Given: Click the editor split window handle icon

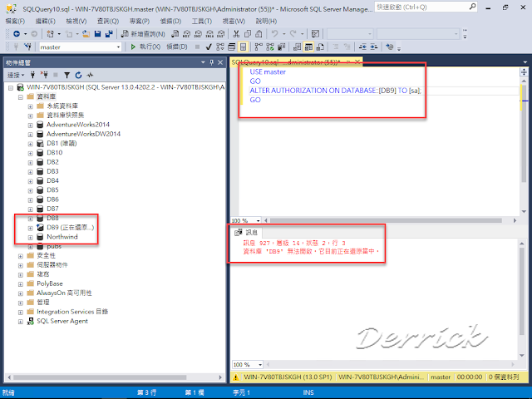Looking at the screenshot, I should pyautogui.click(x=524, y=72).
